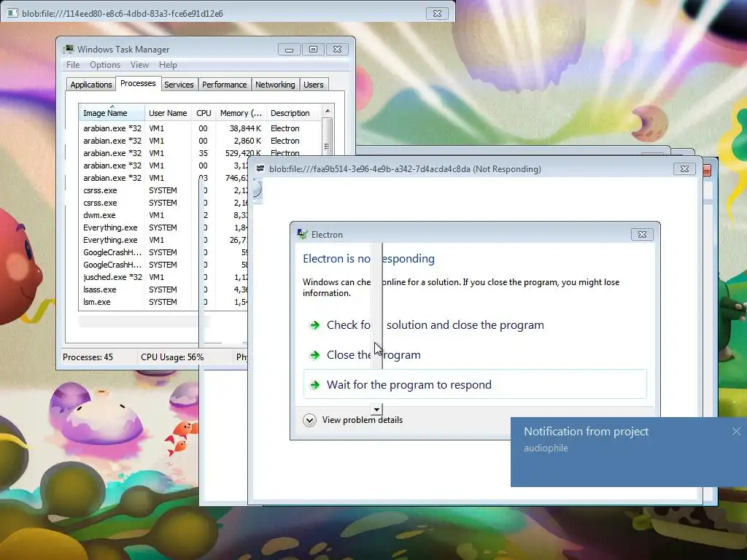Select the Everything.exe row owned by SYSTEM
Image resolution: width=747 pixels, height=560 pixels.
(x=163, y=227)
